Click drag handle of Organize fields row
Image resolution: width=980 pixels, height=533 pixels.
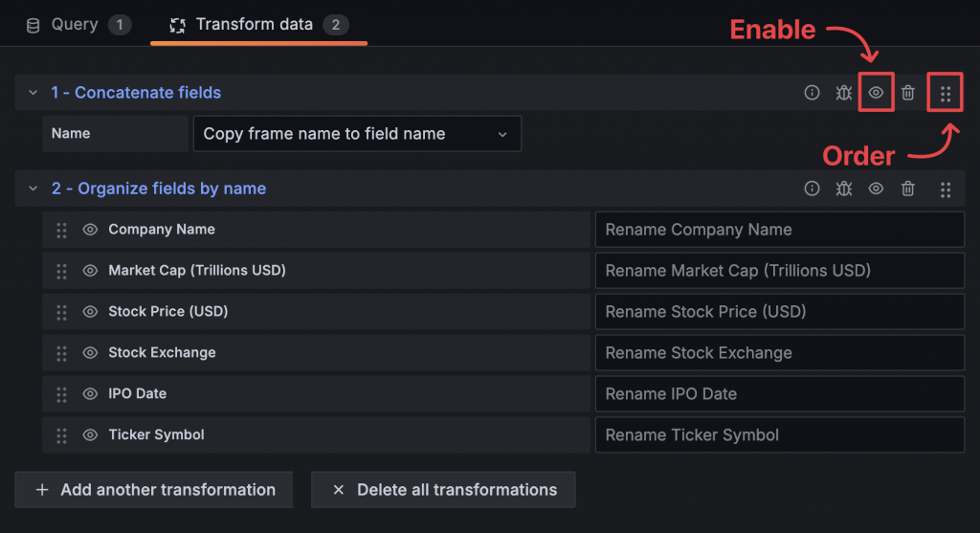coord(946,189)
